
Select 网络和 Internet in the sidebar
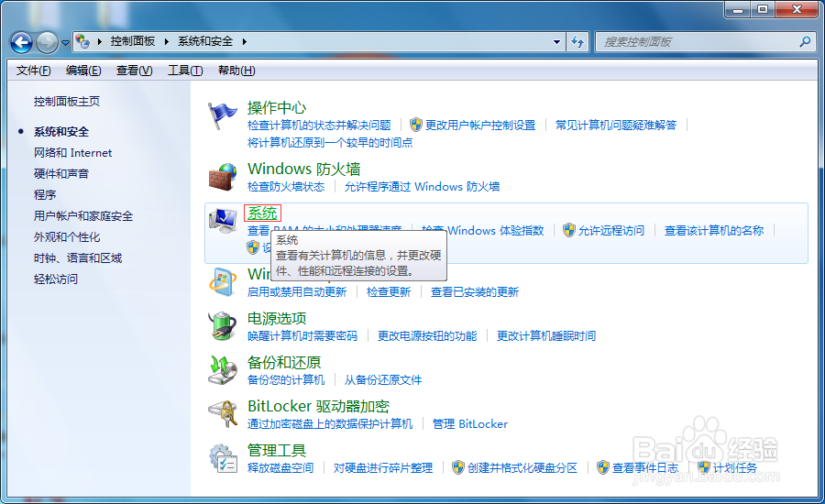[73, 153]
